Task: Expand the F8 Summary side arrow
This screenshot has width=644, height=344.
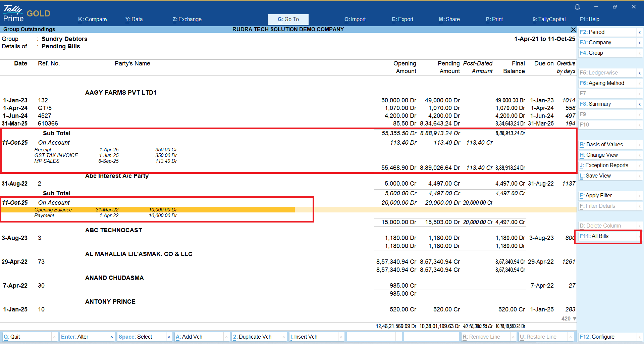Action: (x=640, y=104)
